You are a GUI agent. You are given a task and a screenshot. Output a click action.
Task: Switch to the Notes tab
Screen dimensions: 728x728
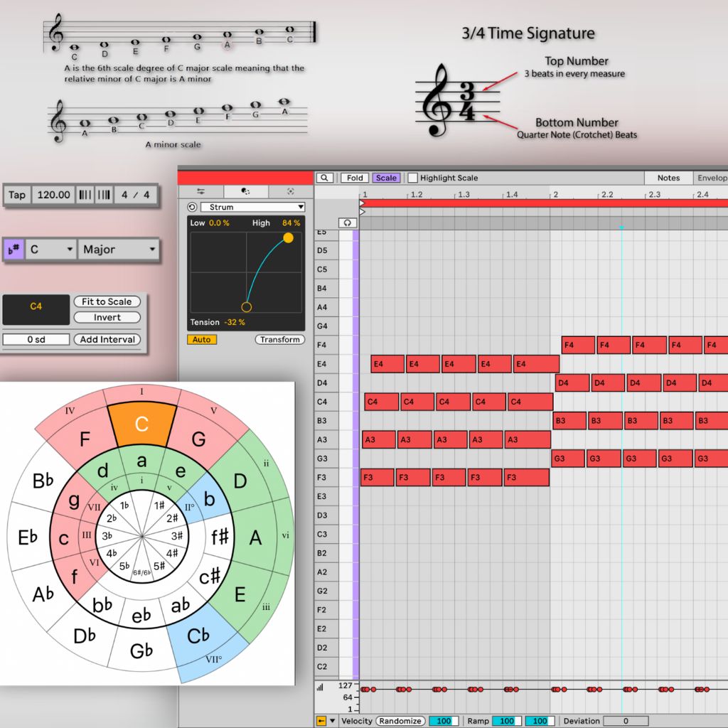tap(668, 178)
